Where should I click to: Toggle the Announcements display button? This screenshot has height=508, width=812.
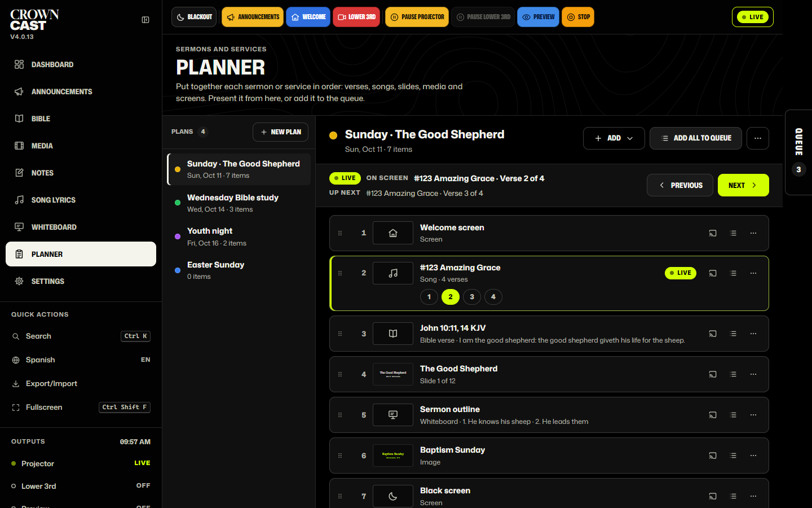click(253, 17)
